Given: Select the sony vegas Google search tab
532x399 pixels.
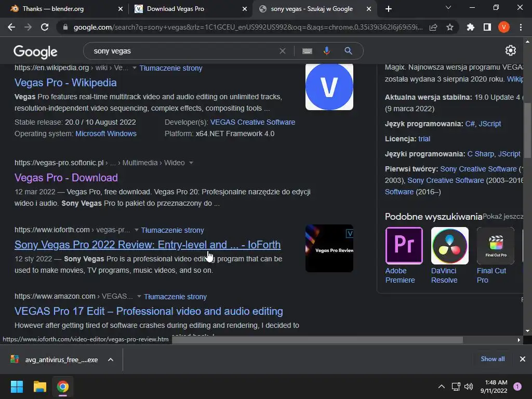Looking at the screenshot, I should [x=312, y=9].
